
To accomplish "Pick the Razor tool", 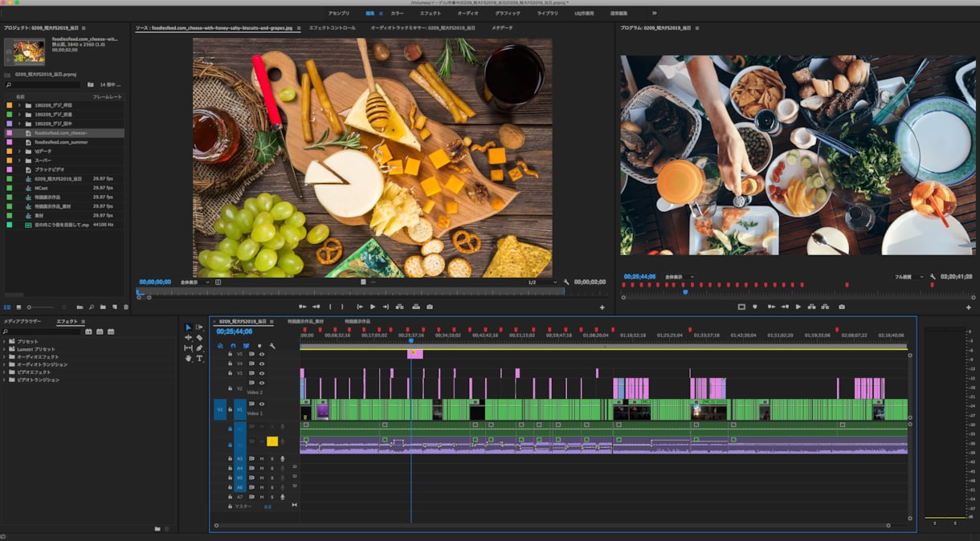I will [199, 338].
